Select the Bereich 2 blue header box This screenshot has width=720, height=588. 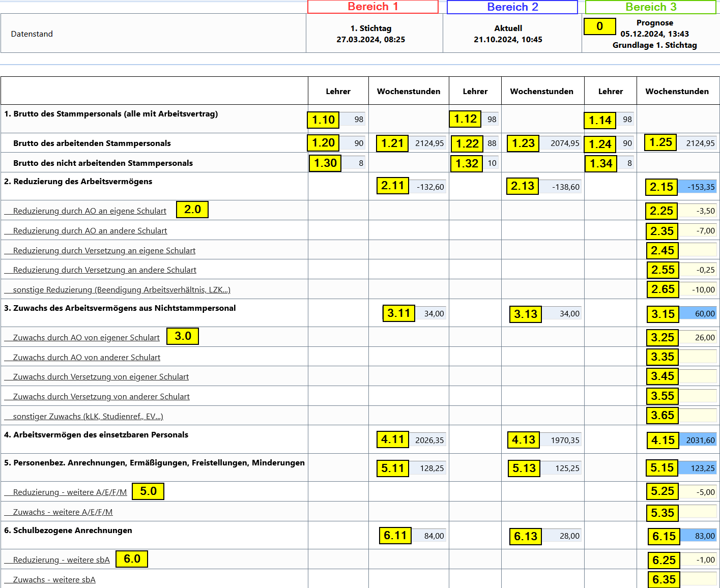(x=512, y=7)
